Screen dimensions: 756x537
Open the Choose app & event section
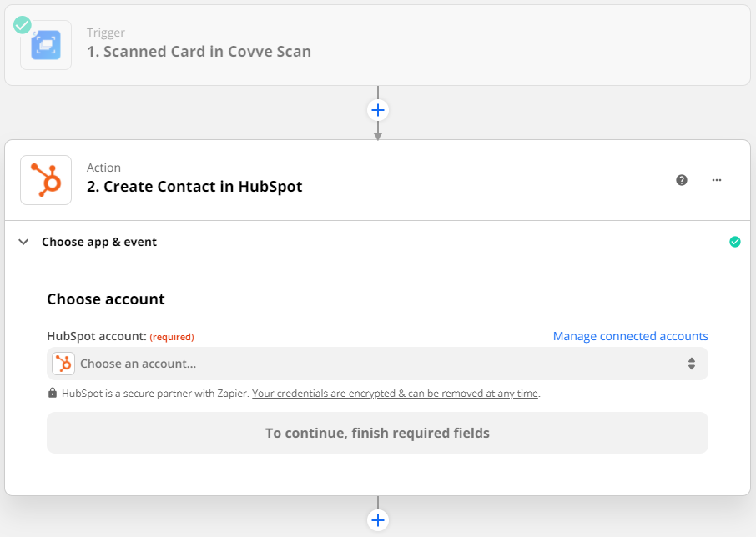99,242
